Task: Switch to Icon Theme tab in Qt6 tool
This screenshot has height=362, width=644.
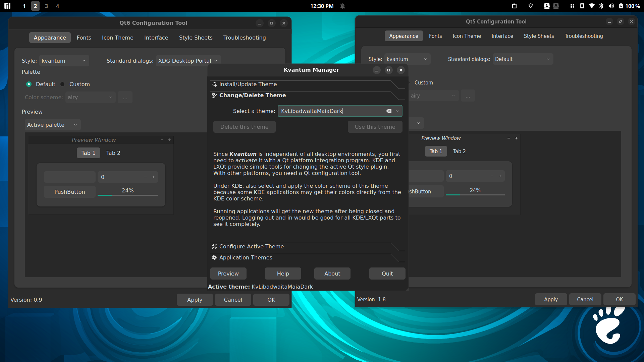Action: [x=117, y=38]
